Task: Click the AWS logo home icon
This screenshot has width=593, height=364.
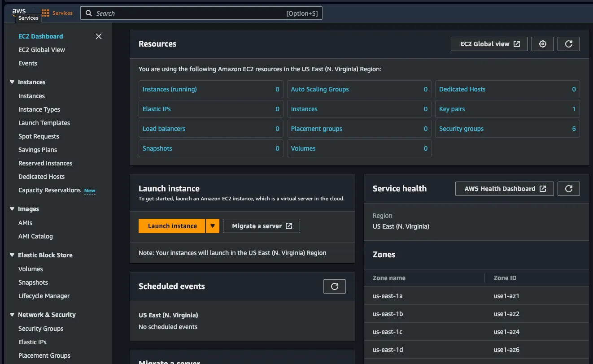Action: (x=19, y=11)
